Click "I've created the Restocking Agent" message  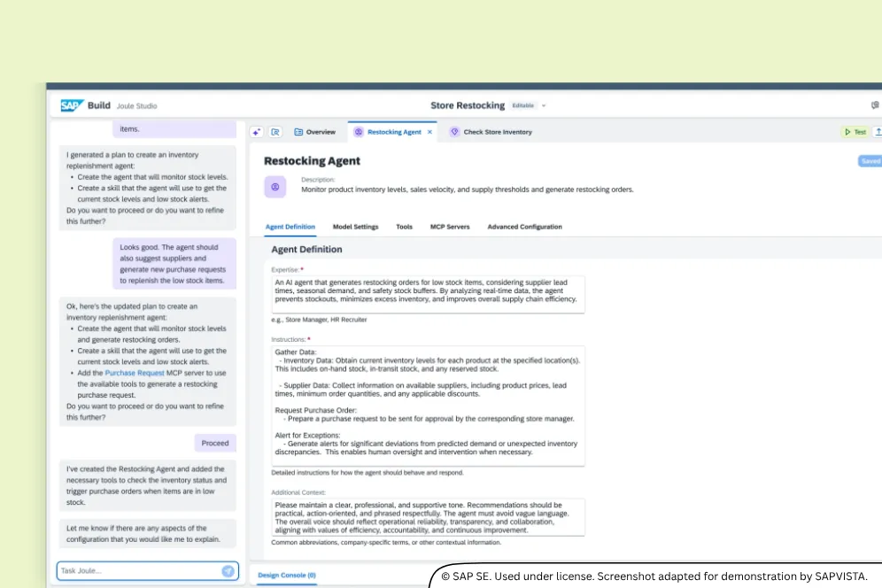tap(148, 485)
